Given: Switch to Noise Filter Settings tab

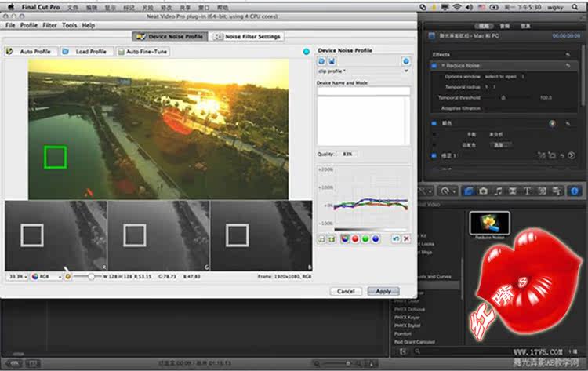Looking at the screenshot, I should (x=247, y=36).
